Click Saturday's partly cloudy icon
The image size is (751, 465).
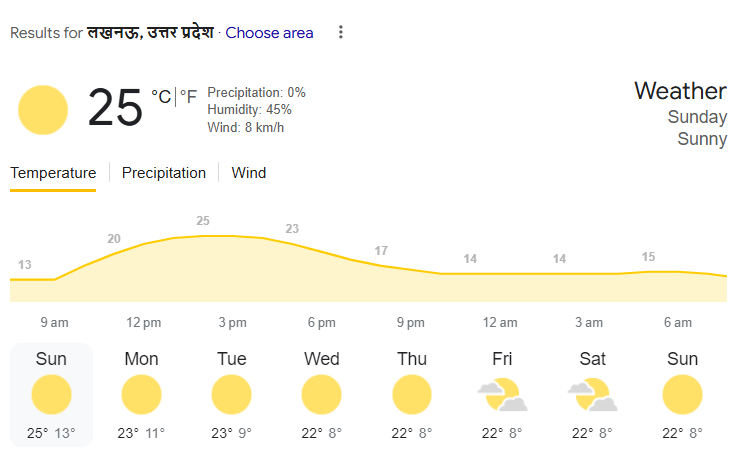[x=591, y=396]
